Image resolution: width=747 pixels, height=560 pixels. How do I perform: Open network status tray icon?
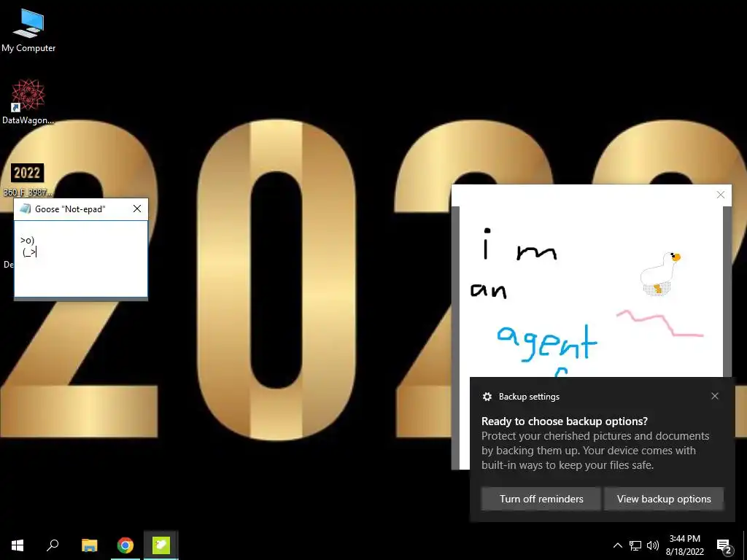635,545
